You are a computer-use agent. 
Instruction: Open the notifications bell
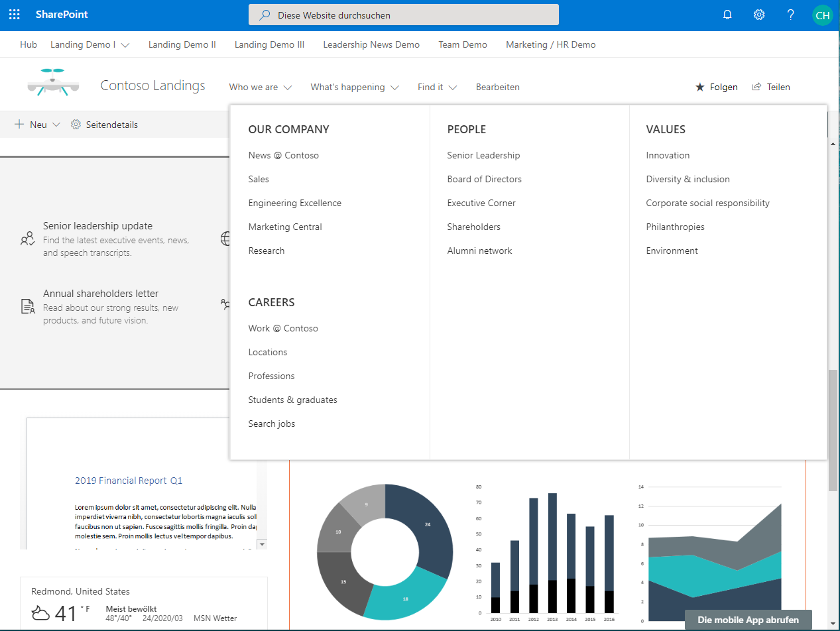point(727,15)
